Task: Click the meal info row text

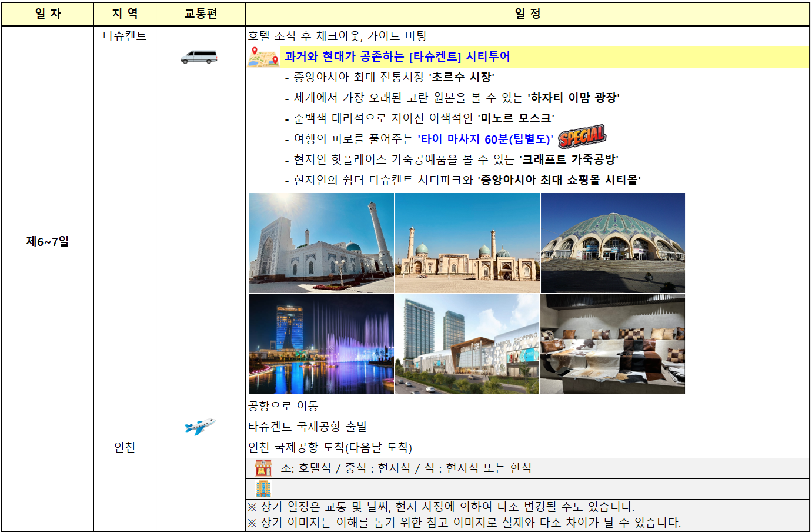Action: tap(406, 468)
